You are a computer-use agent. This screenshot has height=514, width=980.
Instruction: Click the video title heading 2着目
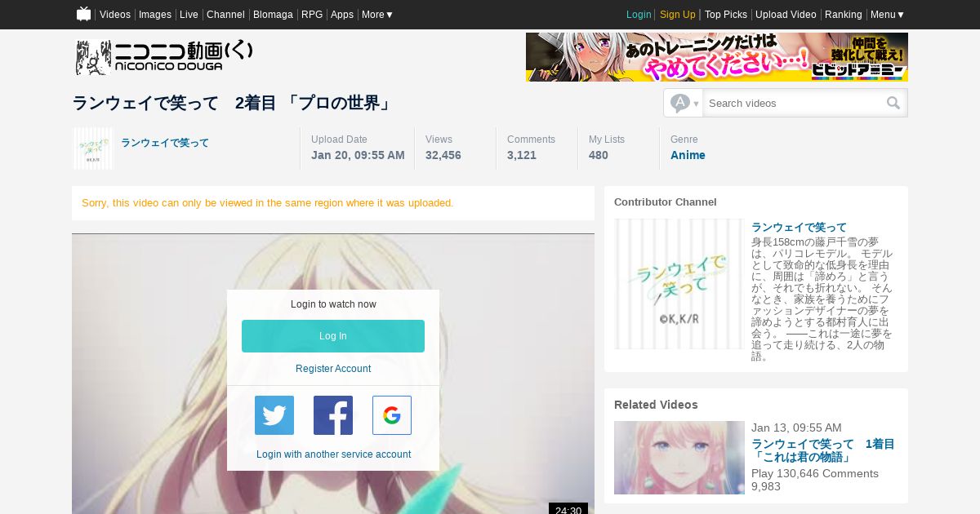[233, 104]
